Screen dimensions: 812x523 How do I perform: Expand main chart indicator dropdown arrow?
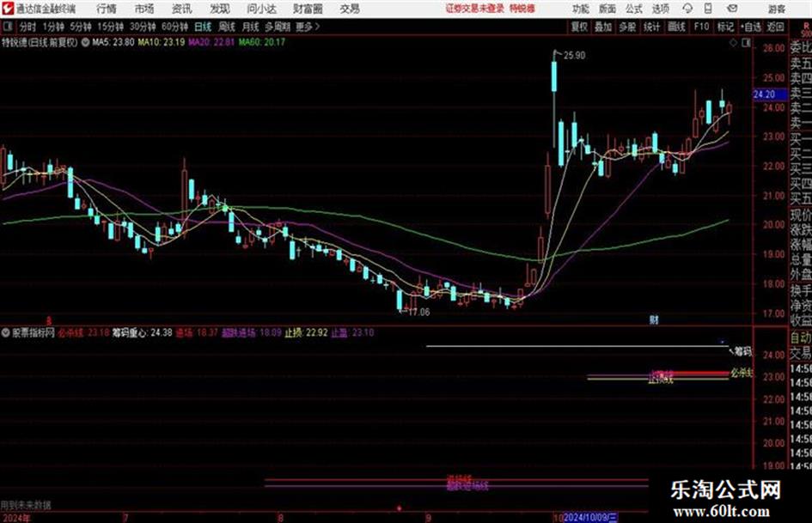[x=85, y=42]
